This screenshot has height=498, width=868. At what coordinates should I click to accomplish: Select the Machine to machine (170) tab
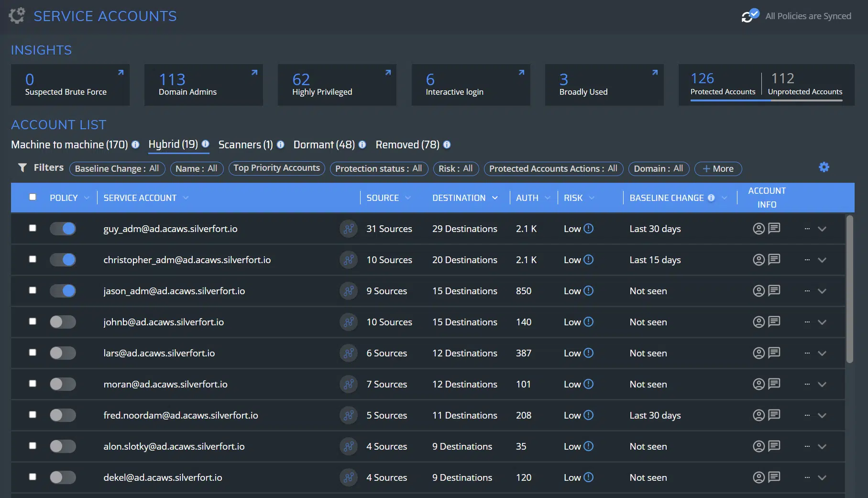coord(69,144)
